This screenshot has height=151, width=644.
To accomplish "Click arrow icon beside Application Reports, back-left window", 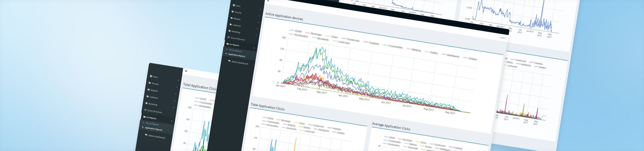I will (x=143, y=128).
